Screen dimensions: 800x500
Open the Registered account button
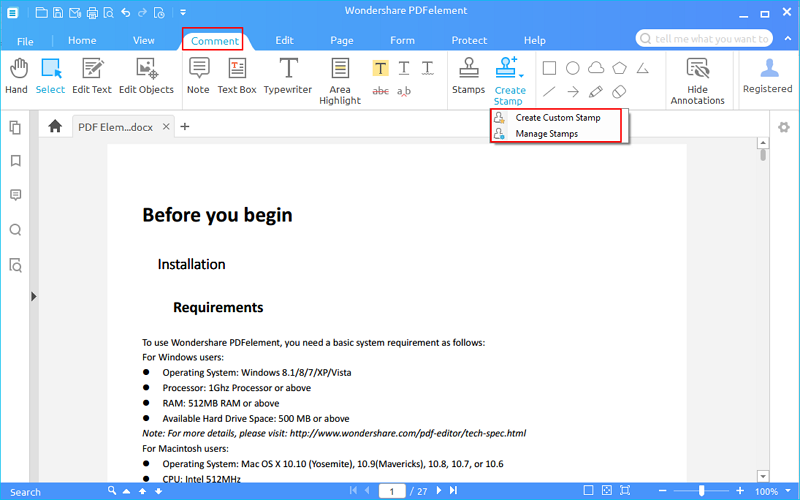tap(767, 77)
